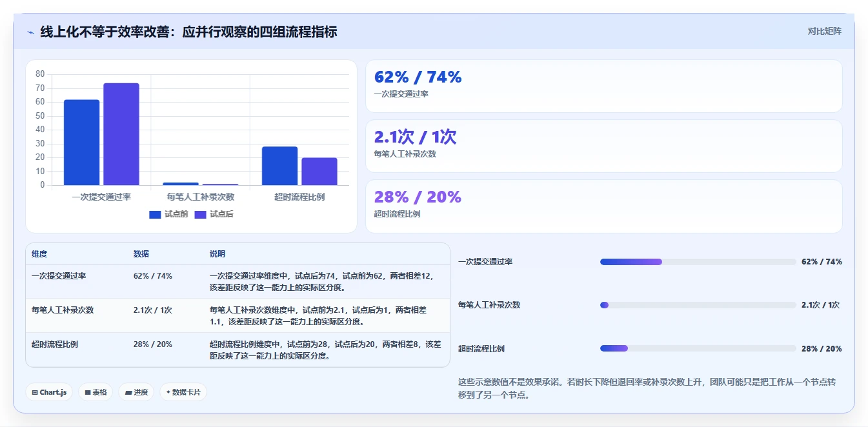Viewport: 868px width, 427px height.
Task: Open the 28% / 20% data card
Action: [x=603, y=206]
